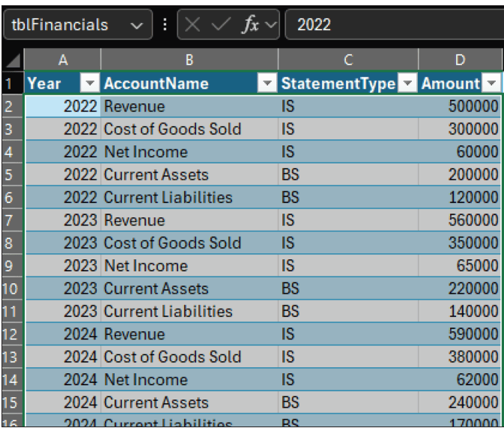Click the BS cell in row 5
504x443 pixels.
tap(348, 175)
